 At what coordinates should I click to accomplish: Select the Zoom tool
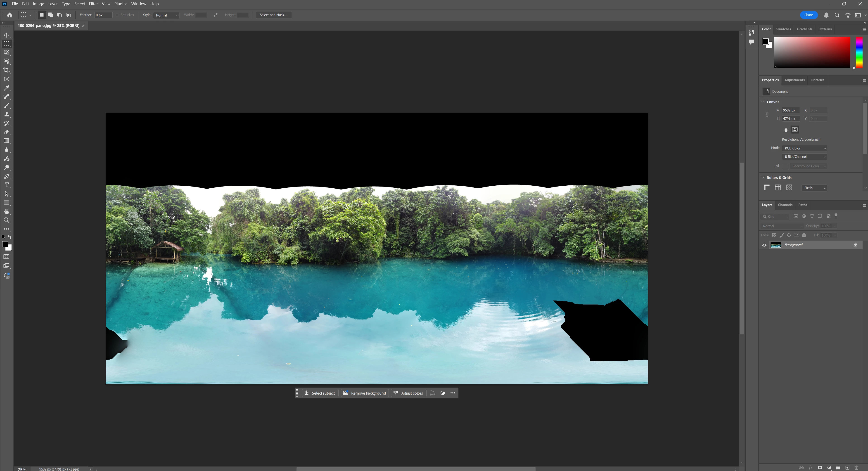tap(6, 220)
